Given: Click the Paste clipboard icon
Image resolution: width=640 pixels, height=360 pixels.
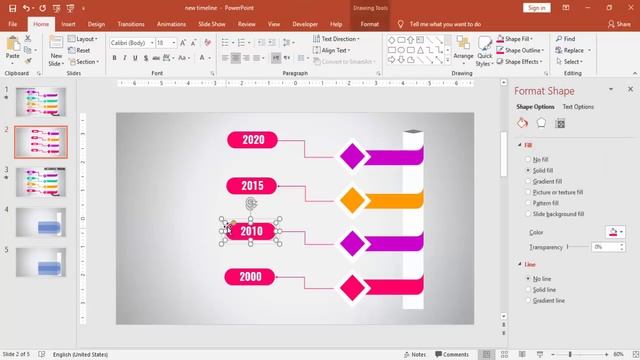Looking at the screenshot, I should coord(13,44).
